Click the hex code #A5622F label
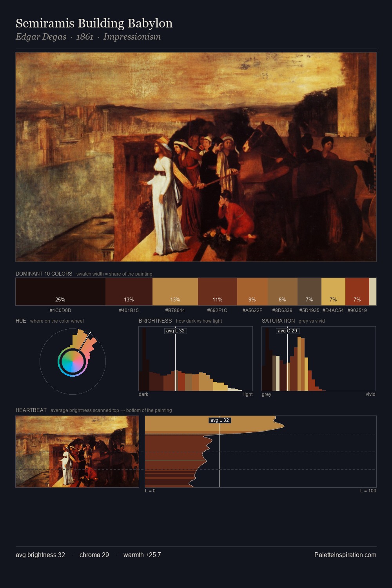Viewport: 392px width, 588px height. click(252, 310)
